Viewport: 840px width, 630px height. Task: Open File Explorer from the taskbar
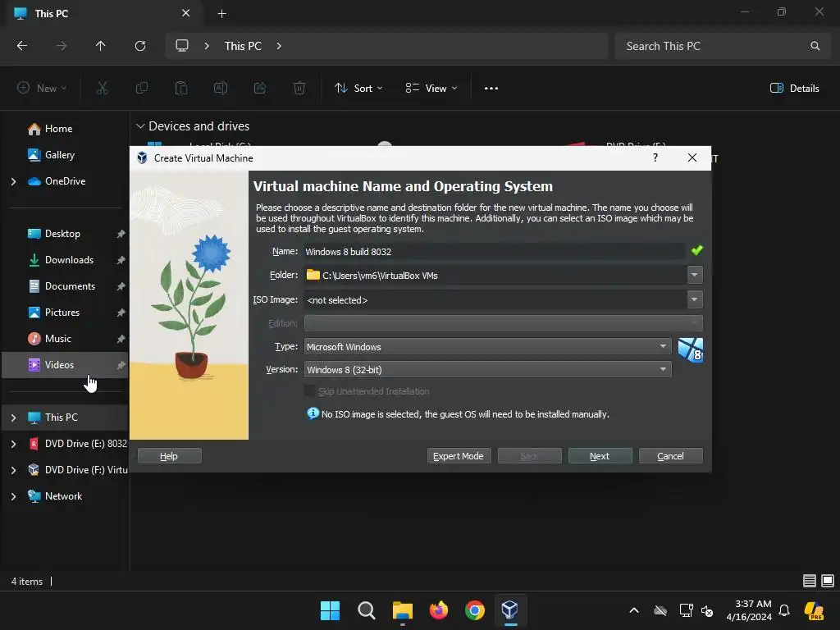pyautogui.click(x=402, y=610)
